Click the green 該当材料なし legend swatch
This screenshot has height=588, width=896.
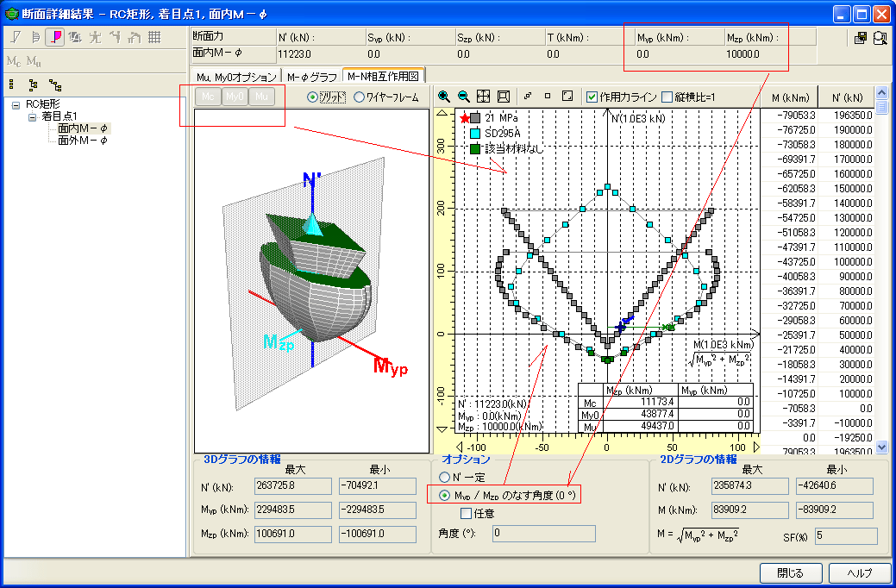(x=475, y=149)
